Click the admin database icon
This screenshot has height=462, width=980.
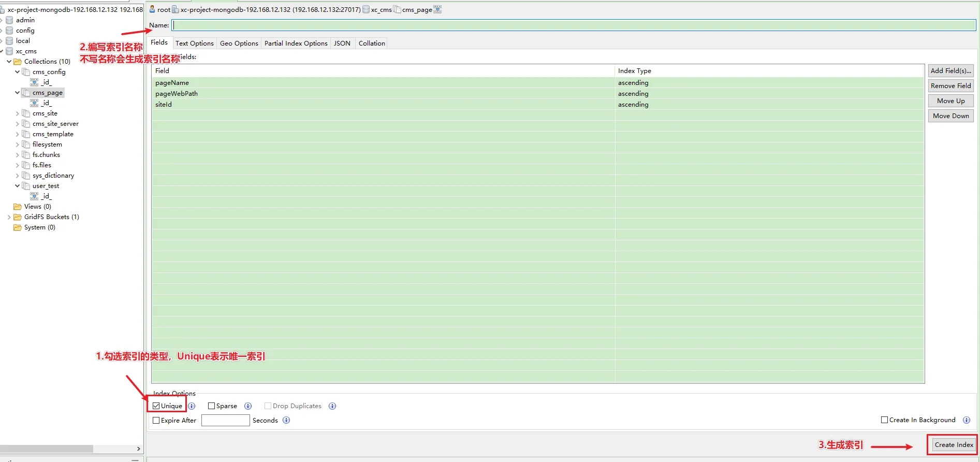tap(9, 20)
